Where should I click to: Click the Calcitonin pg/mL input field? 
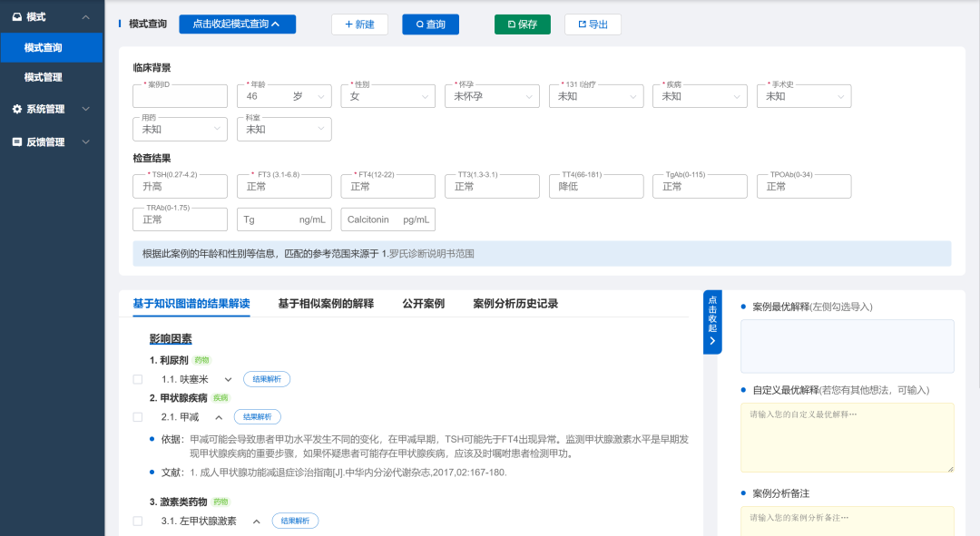point(388,219)
